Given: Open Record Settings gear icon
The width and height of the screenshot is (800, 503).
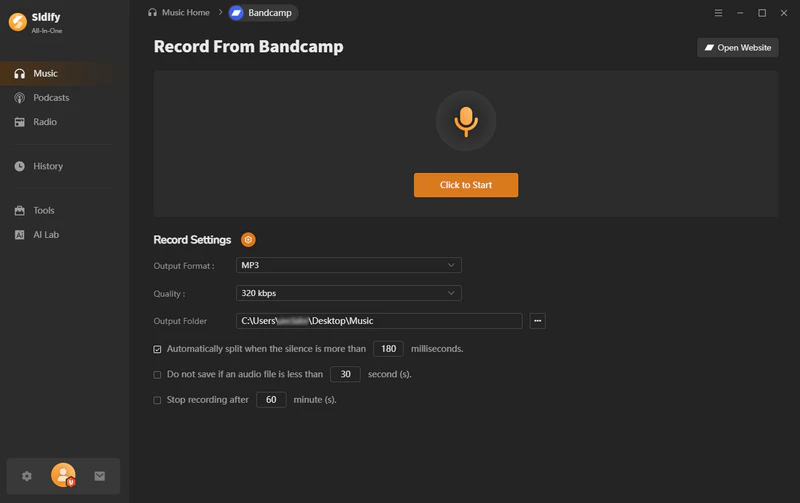Looking at the screenshot, I should [x=248, y=240].
